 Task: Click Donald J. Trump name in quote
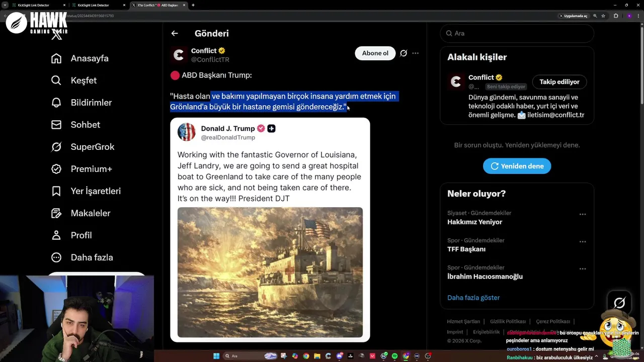pos(228,128)
